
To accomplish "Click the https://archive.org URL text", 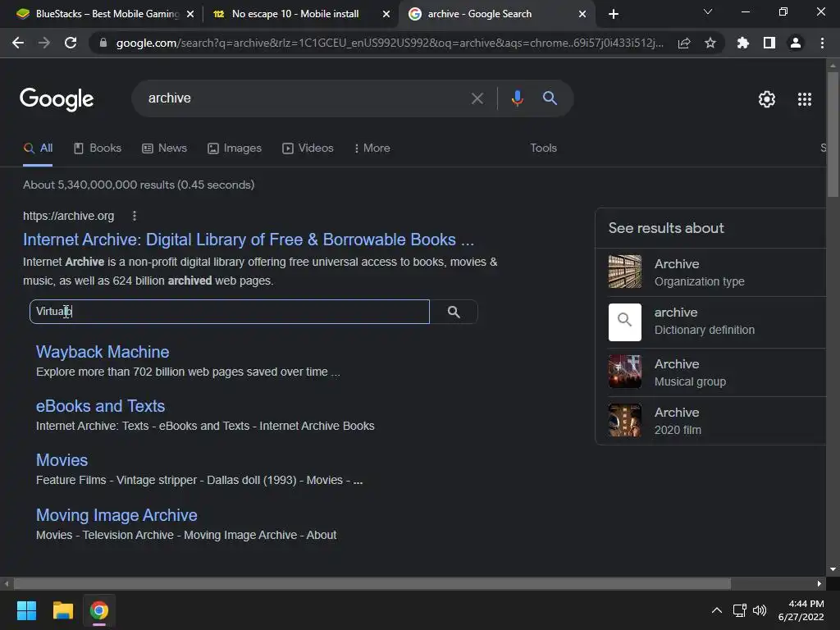I will [69, 216].
